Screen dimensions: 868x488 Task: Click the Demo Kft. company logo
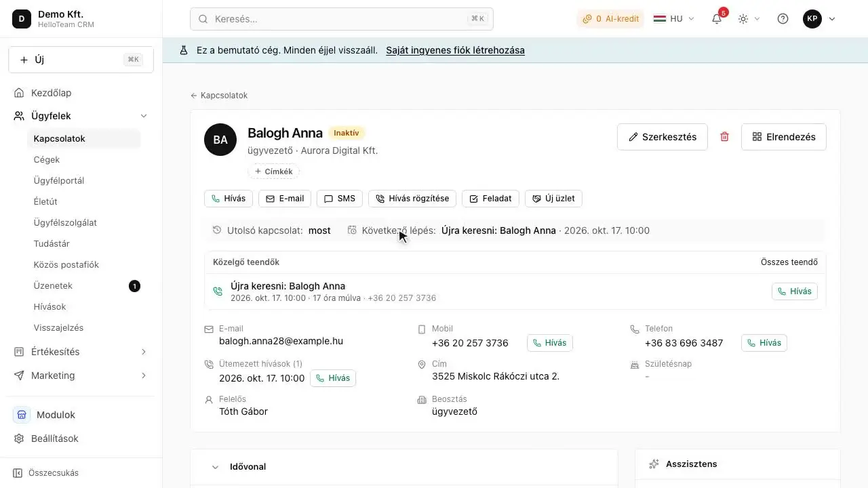tap(21, 19)
